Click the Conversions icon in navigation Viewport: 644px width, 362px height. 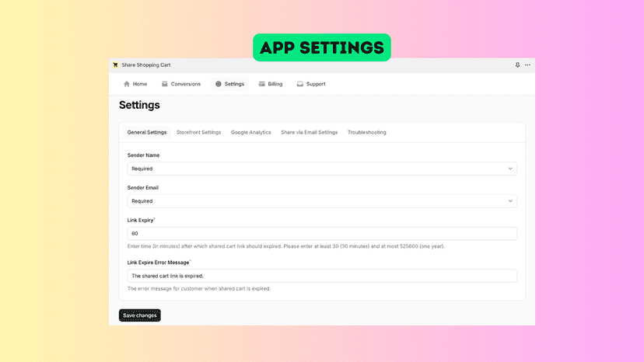(x=165, y=84)
